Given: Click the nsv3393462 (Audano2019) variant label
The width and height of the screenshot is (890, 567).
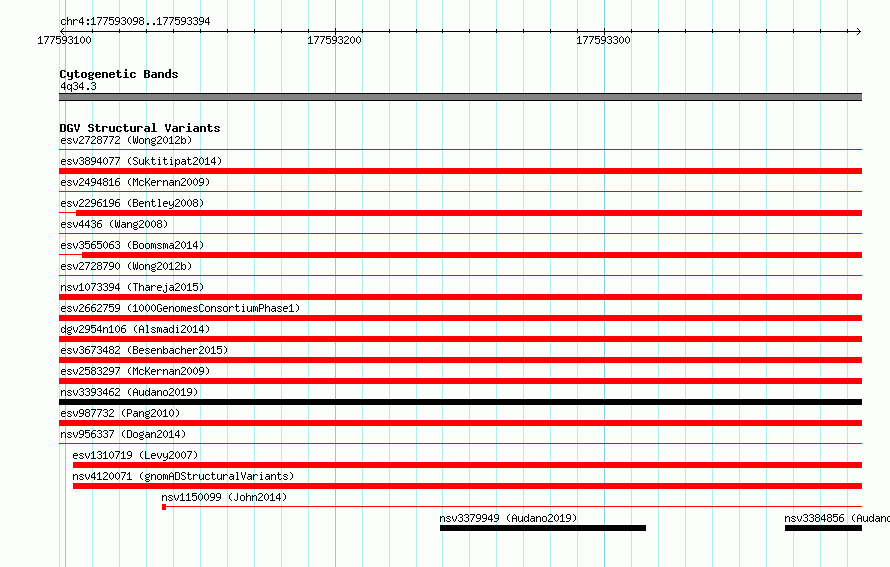Looking at the screenshot, I should [x=129, y=392].
